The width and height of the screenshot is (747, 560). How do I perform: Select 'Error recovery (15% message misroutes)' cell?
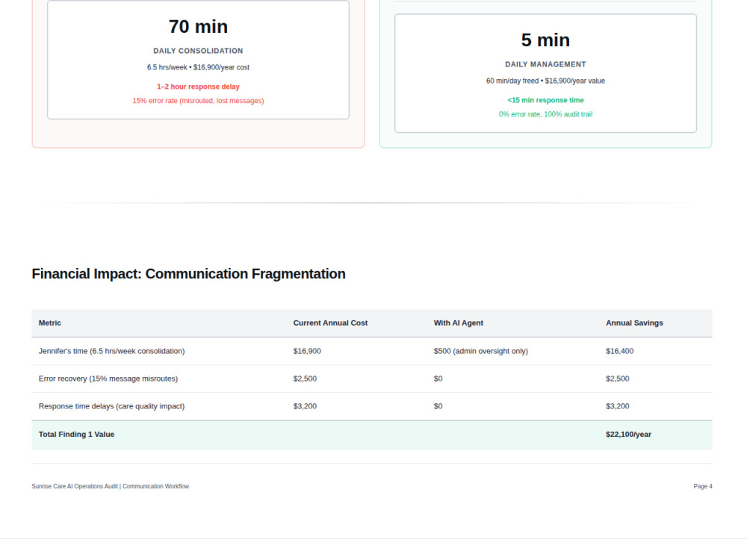(108, 379)
